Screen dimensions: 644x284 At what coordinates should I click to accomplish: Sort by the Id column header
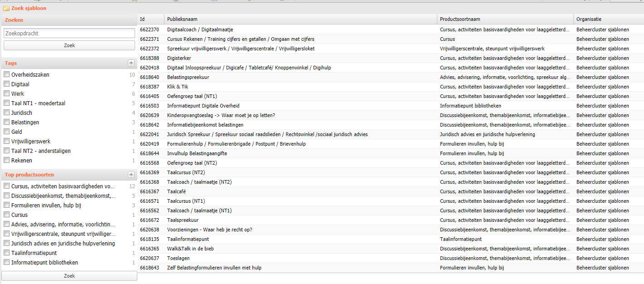(151, 19)
